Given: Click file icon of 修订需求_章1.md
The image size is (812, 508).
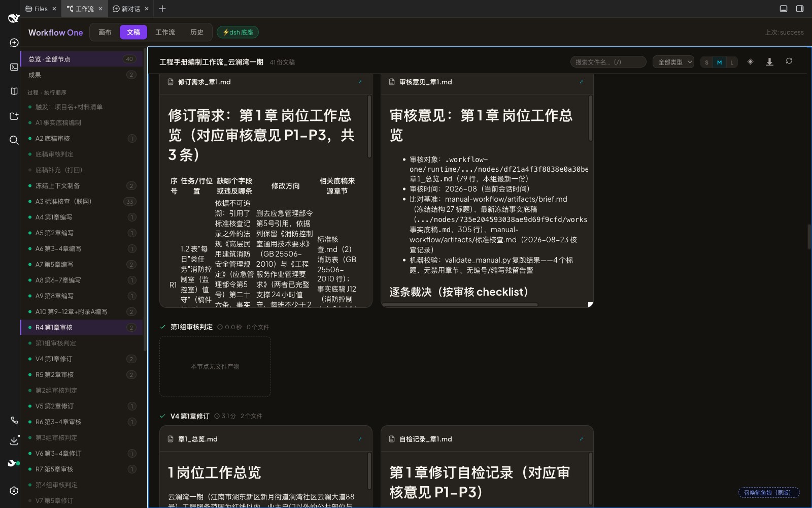Looking at the screenshot, I should click(171, 82).
